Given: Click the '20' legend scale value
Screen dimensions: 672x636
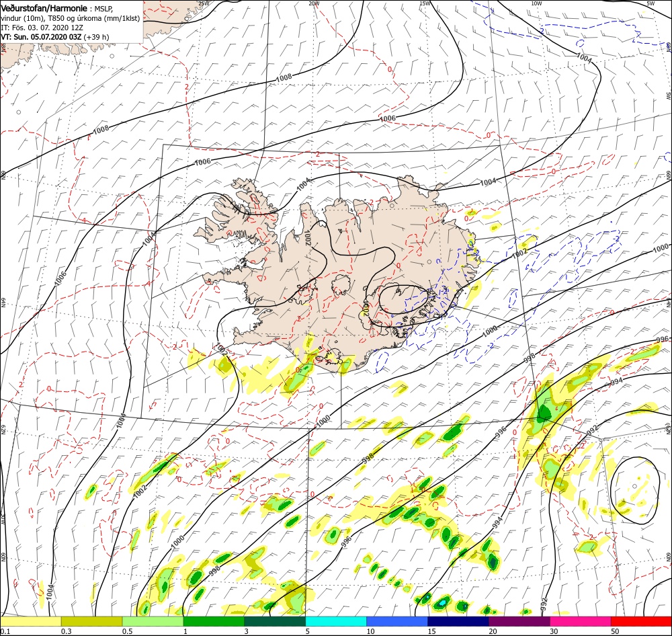Looking at the screenshot, I should pyautogui.click(x=493, y=631).
